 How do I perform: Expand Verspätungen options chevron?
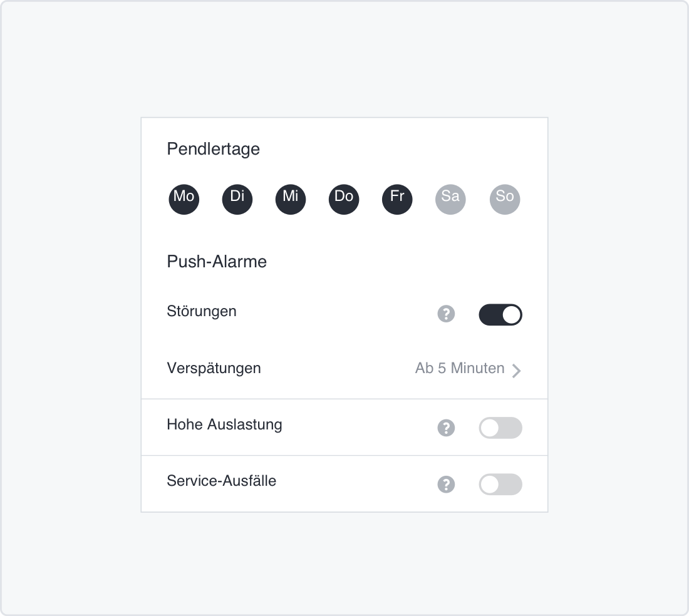tap(516, 371)
